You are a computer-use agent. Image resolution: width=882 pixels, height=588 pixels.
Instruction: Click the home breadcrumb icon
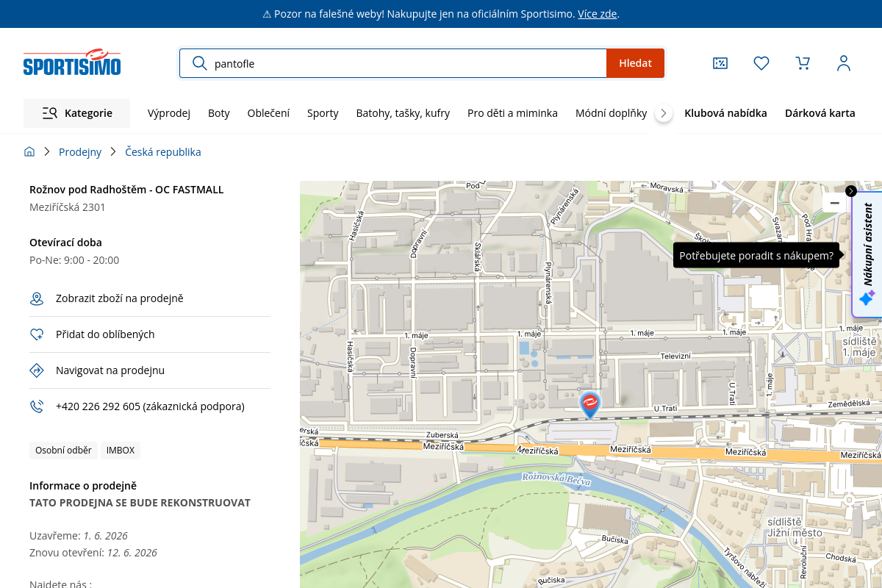29,152
